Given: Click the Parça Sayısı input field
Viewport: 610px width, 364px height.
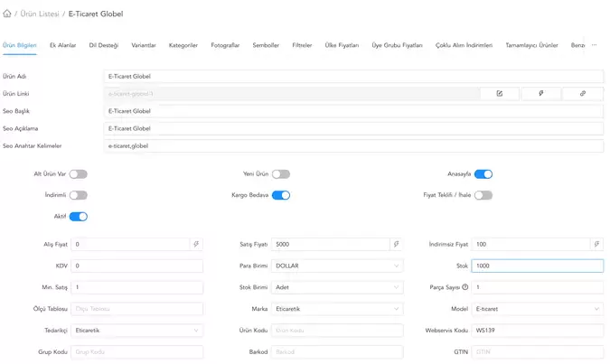Looking at the screenshot, I should [537, 287].
